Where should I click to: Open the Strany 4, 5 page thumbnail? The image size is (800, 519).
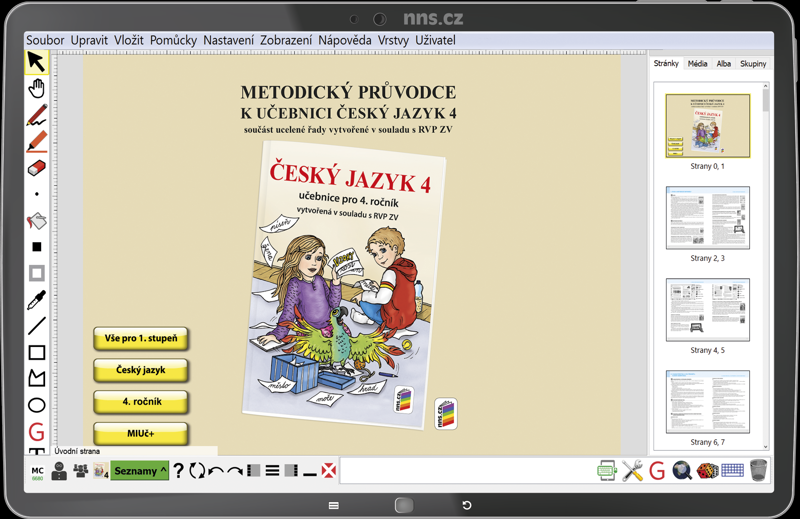708,310
